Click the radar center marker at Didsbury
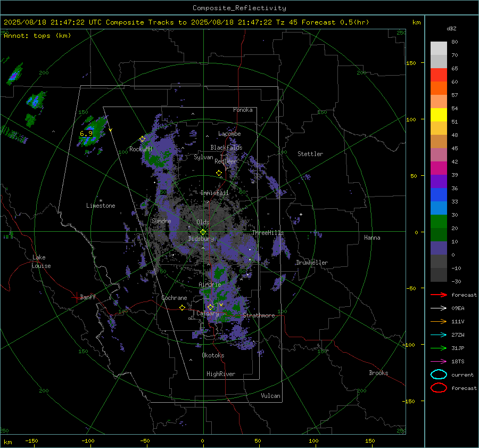This screenshot has width=479, height=448. pos(203,232)
